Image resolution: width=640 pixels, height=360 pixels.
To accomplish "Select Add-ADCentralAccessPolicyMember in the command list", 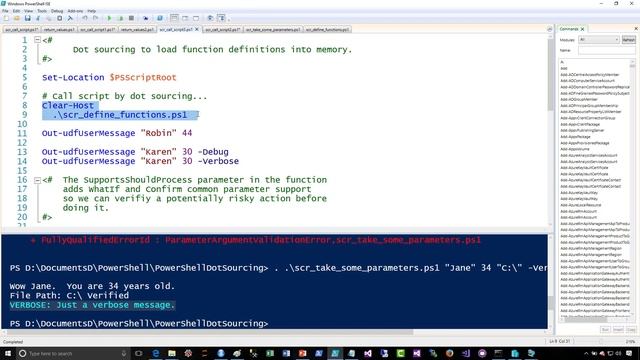I will click(x=590, y=75).
